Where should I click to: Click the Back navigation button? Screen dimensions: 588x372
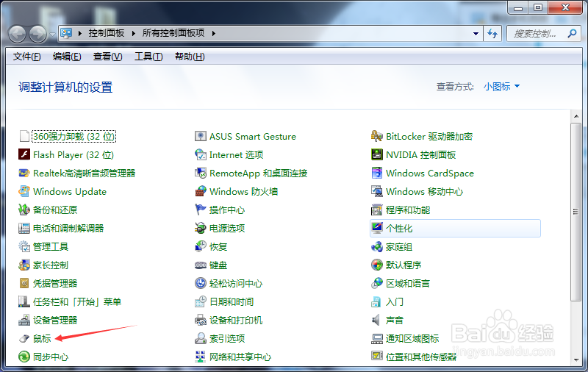point(17,34)
